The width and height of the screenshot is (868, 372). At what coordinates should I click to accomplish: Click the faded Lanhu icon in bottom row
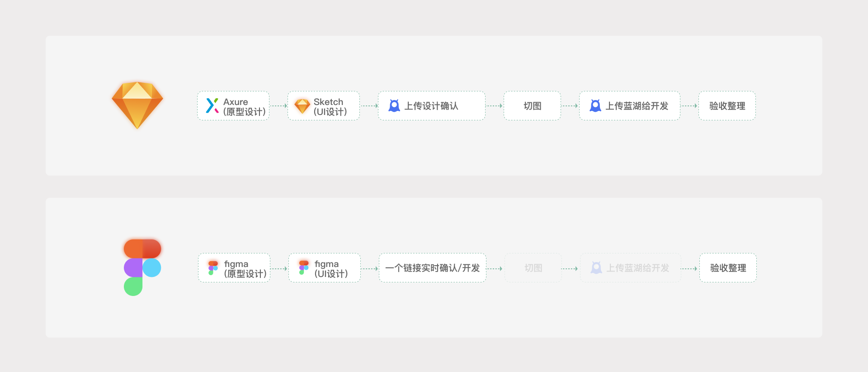tap(596, 268)
